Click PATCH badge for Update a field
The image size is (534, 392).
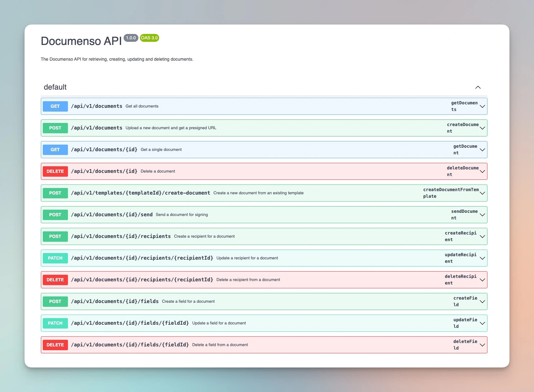pyautogui.click(x=55, y=323)
